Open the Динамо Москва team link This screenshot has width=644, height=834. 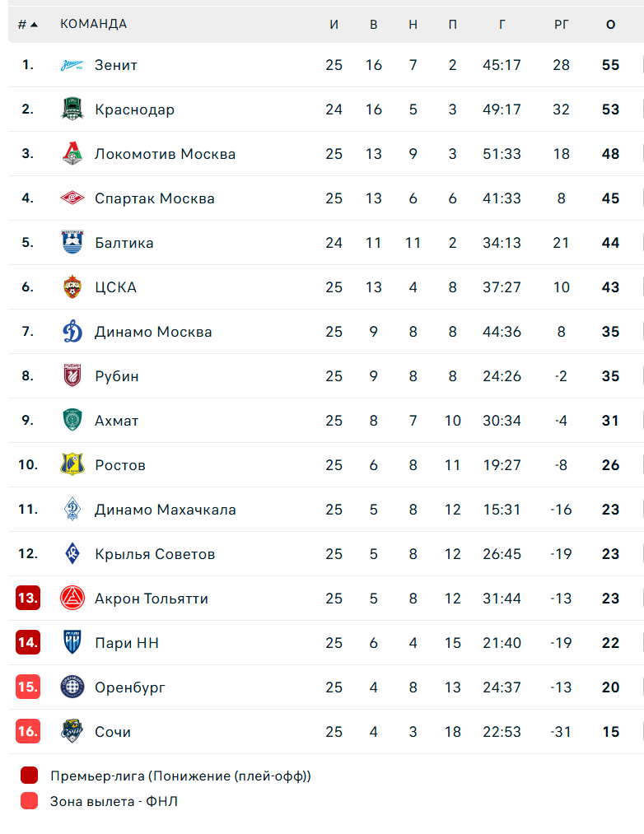point(153,332)
